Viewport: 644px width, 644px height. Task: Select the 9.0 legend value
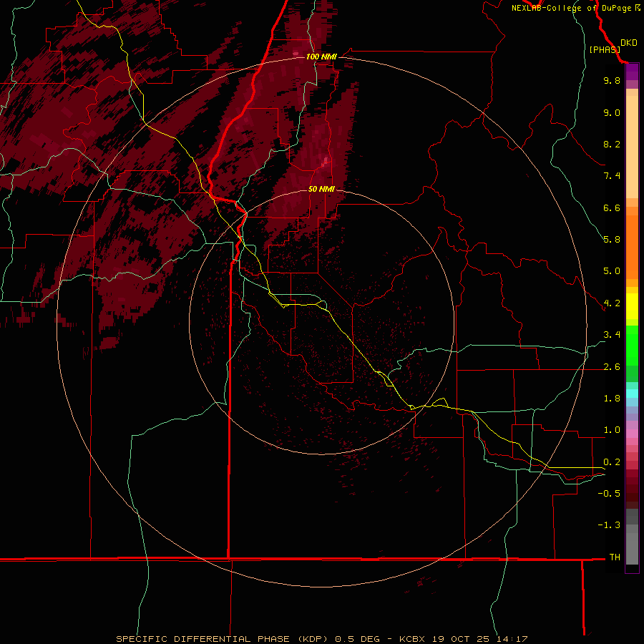click(x=612, y=112)
